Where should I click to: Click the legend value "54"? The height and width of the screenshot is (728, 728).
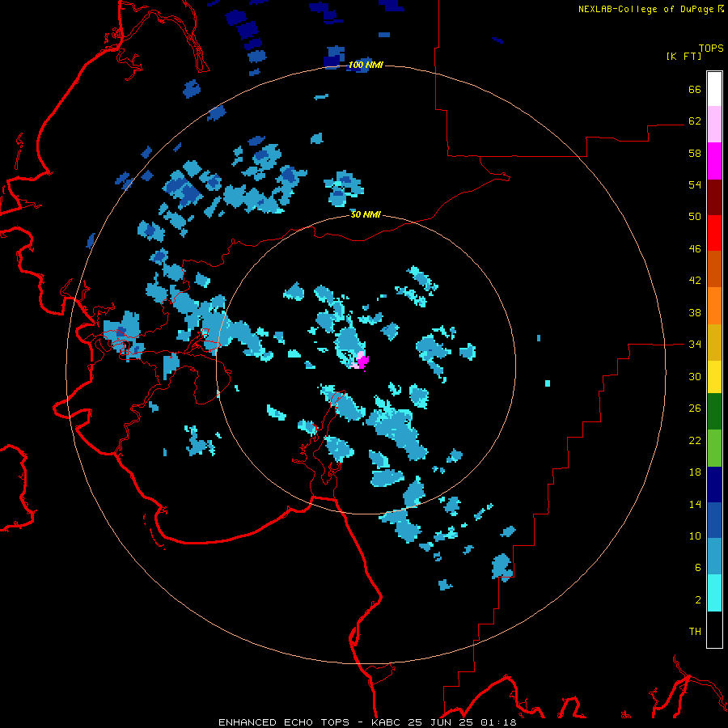695,184
